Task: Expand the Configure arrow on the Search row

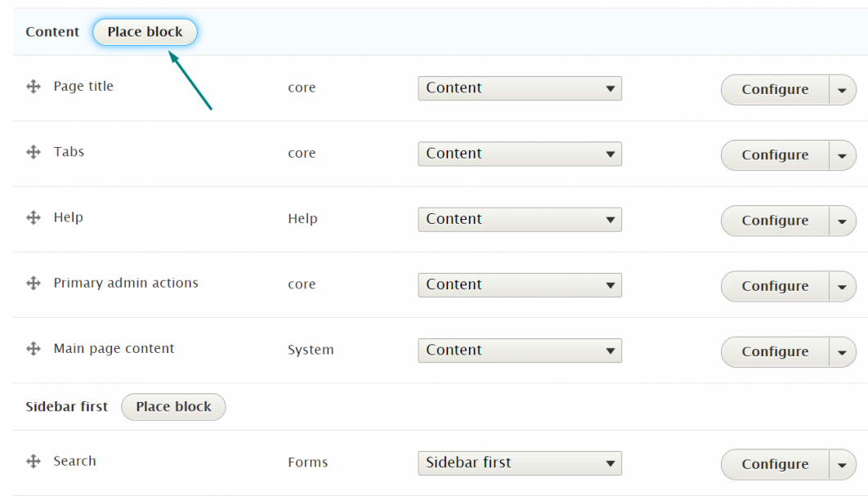Action: coord(843,464)
